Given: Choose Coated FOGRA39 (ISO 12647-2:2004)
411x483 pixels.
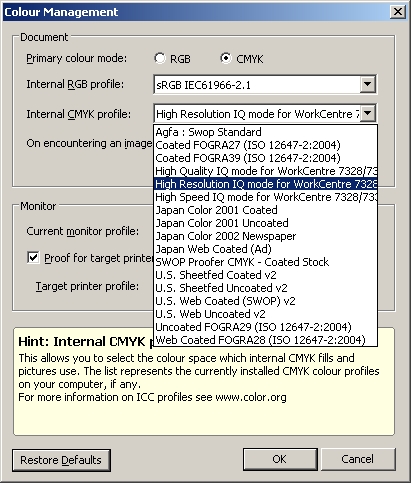Looking at the screenshot, I should click(x=265, y=158).
